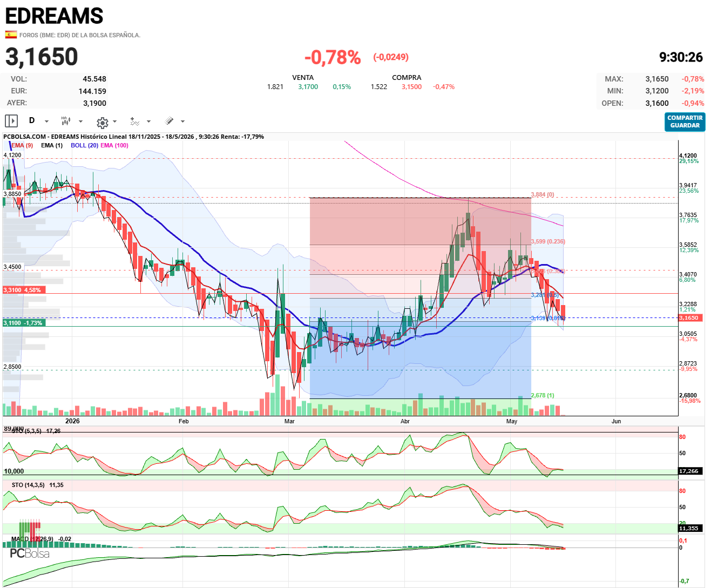
Task: Click the 2026 year label on time axis
Action: point(72,421)
